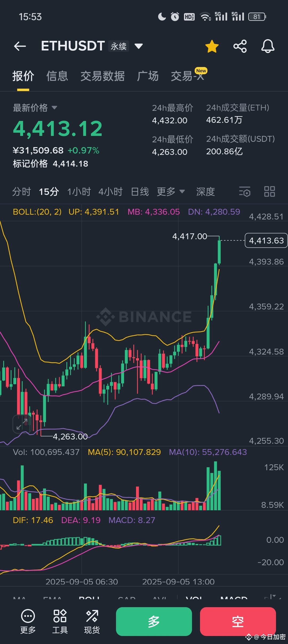Switch to the 交易-X tab
Screen dimensions: 288x644
(x=187, y=76)
